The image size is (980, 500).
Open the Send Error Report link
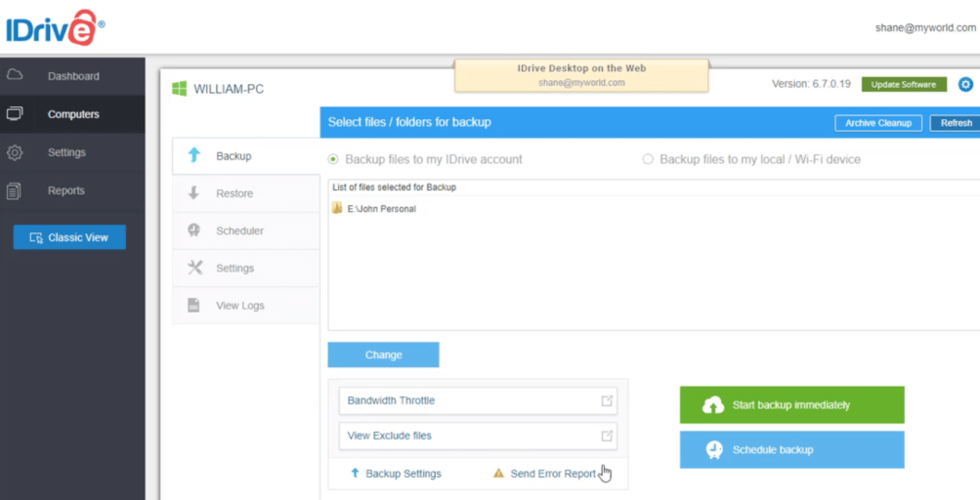(x=552, y=474)
